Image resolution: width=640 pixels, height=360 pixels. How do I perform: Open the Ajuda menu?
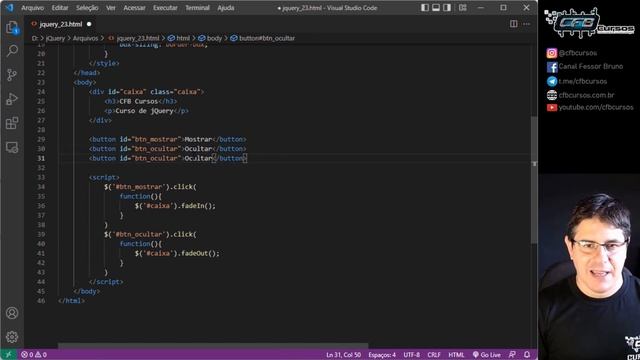tap(226, 8)
